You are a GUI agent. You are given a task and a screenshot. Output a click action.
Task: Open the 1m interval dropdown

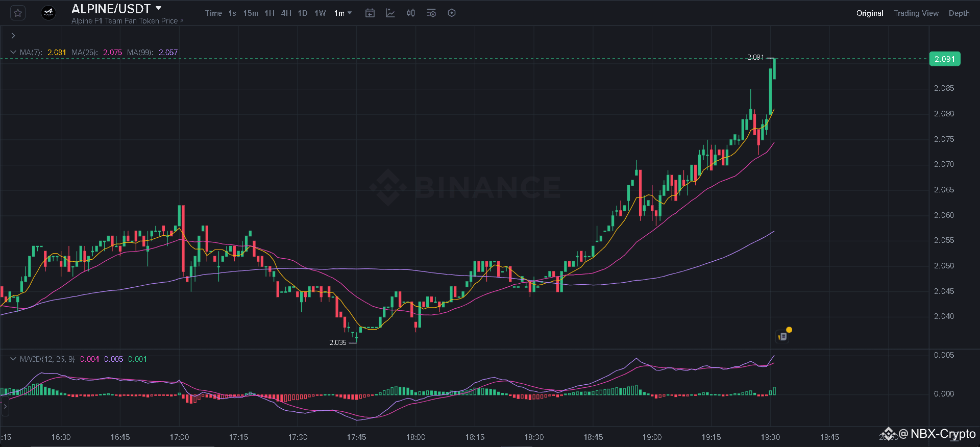342,13
